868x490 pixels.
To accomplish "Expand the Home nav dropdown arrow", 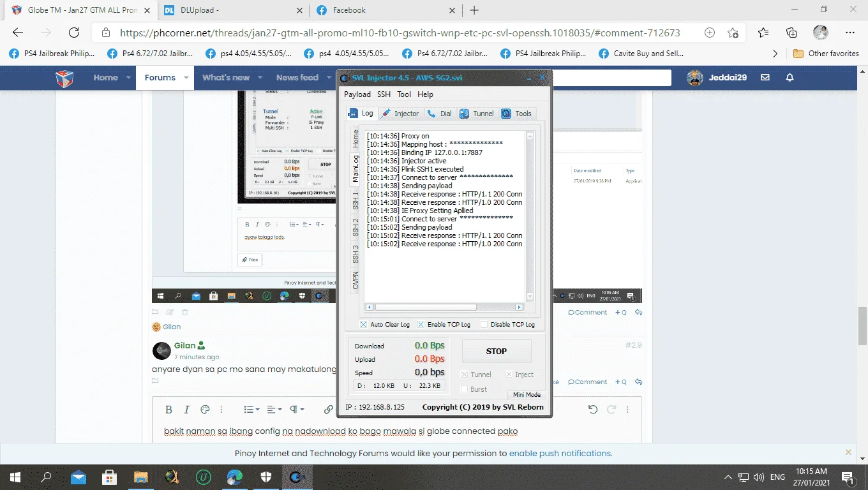I will 128,78.
